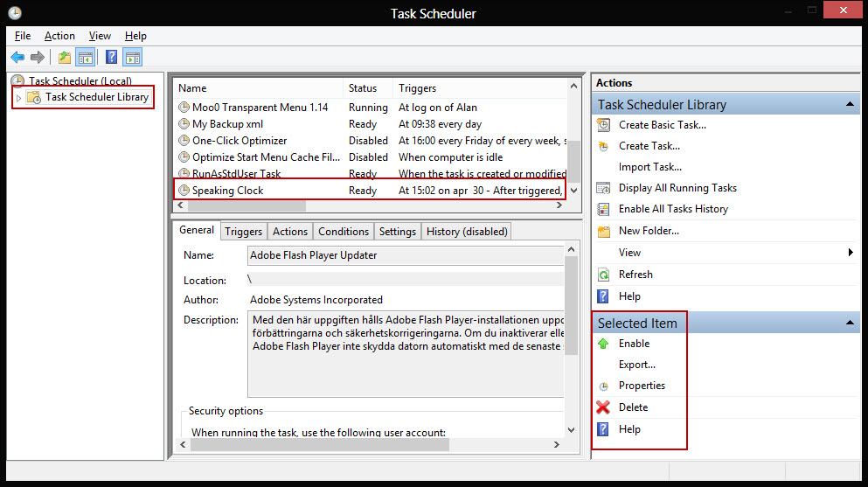
Task: Click the task list scroll down arrow
Action: tap(574, 191)
